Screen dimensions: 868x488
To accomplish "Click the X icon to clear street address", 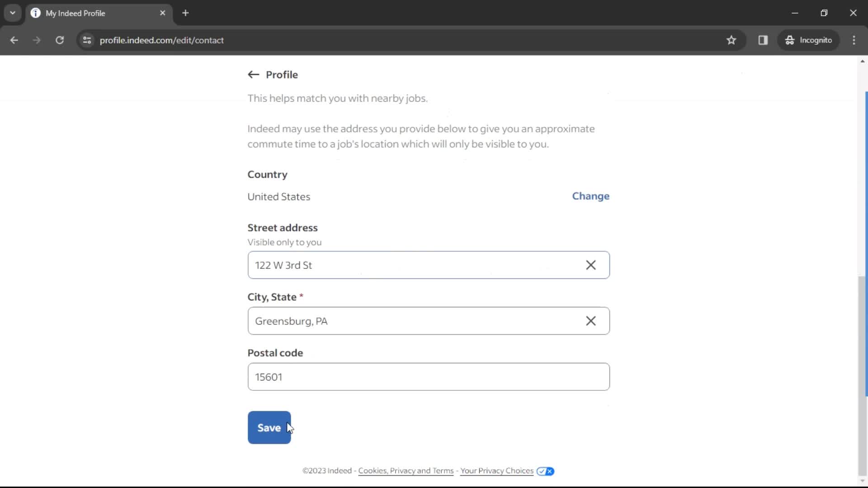I will 591,265.
